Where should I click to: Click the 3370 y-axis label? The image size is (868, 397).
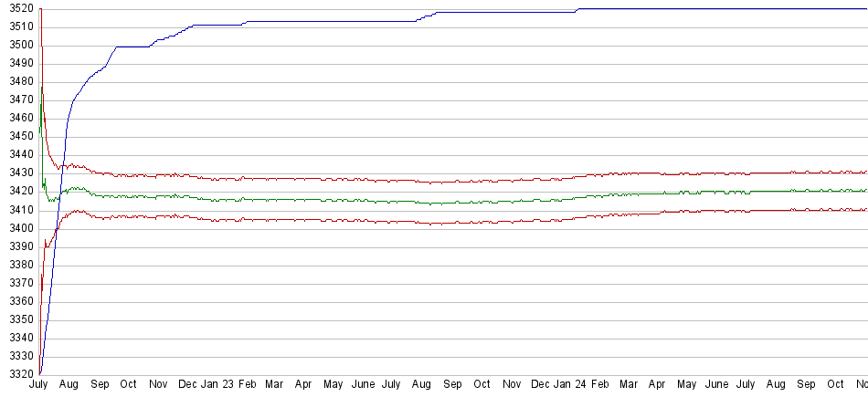point(18,283)
